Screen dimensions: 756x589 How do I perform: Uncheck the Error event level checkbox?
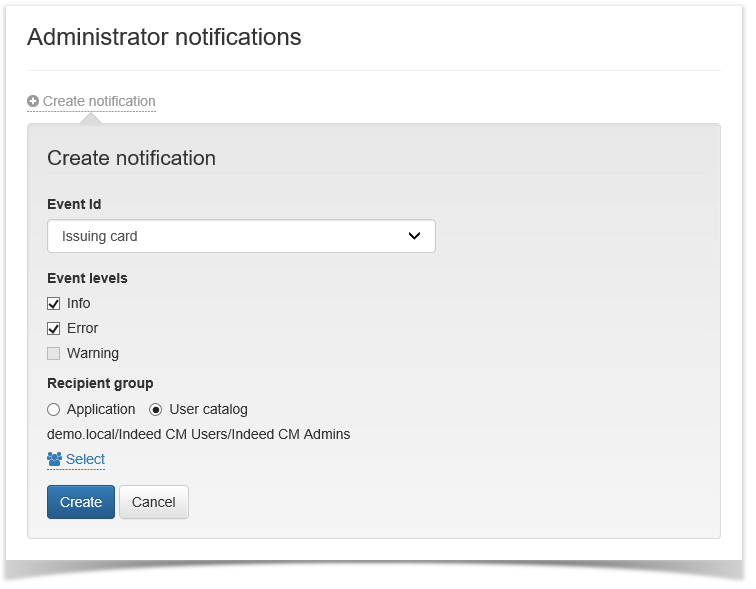[x=54, y=328]
